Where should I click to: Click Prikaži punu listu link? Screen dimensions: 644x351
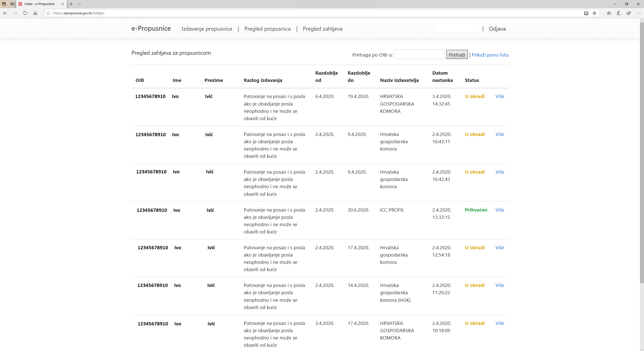click(x=490, y=55)
